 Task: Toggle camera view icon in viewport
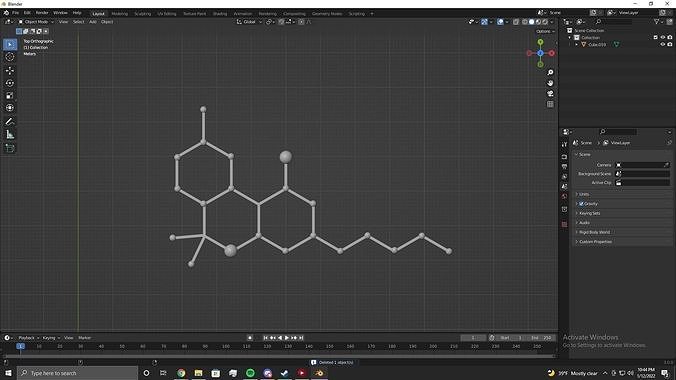click(x=550, y=94)
